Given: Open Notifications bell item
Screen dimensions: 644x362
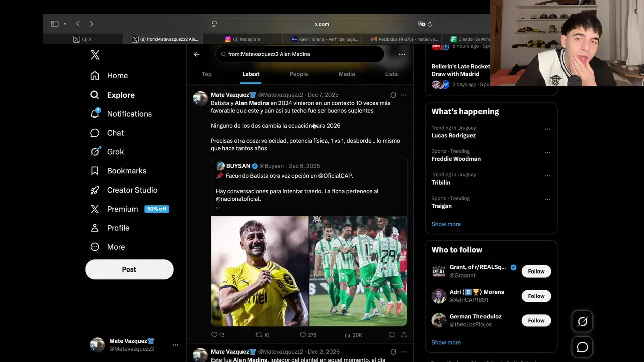Looking at the screenshot, I should tap(121, 114).
